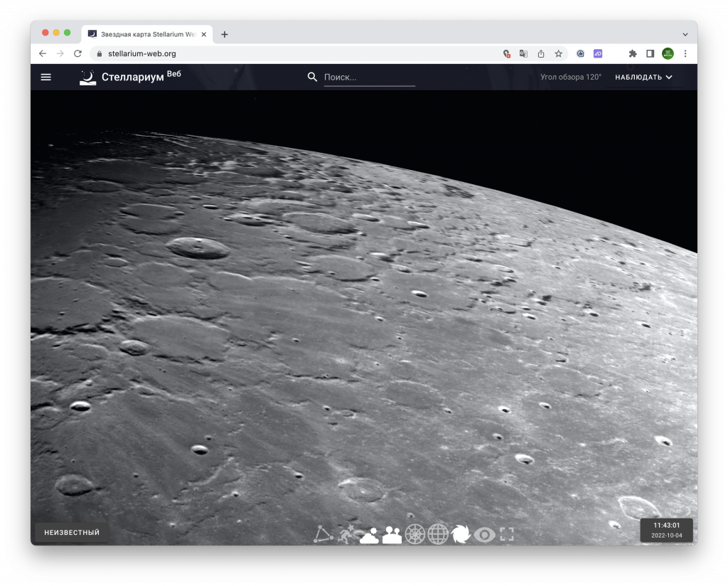Click the magnifier search icon
The width and height of the screenshot is (728, 586).
click(312, 77)
